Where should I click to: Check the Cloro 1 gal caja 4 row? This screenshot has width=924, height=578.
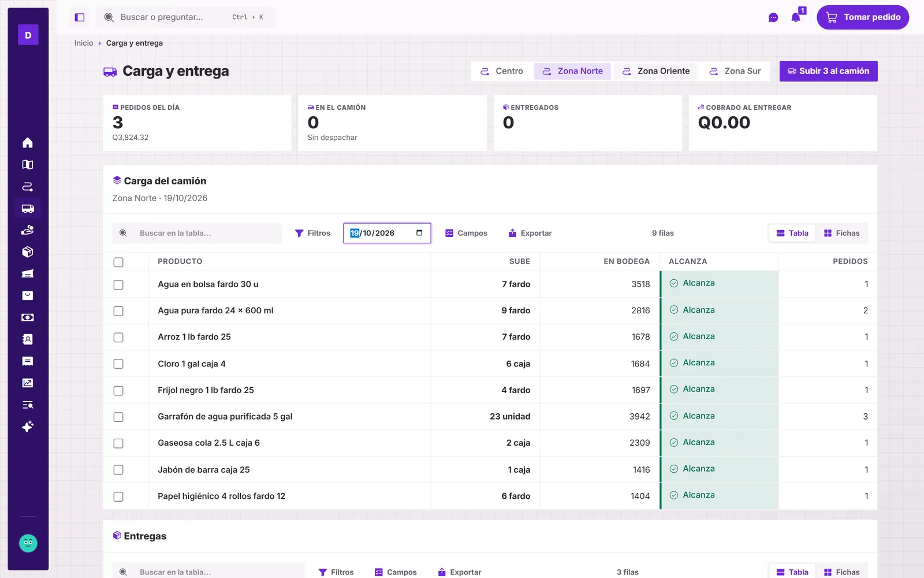point(118,364)
